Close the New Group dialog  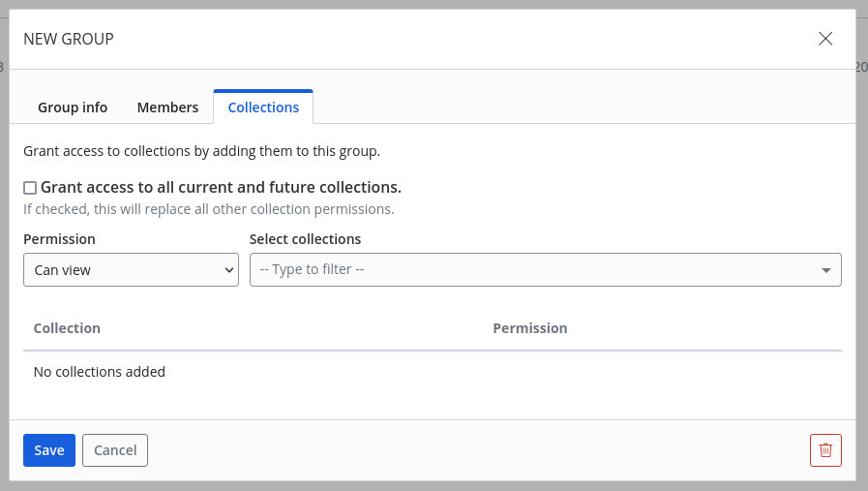[x=825, y=39]
